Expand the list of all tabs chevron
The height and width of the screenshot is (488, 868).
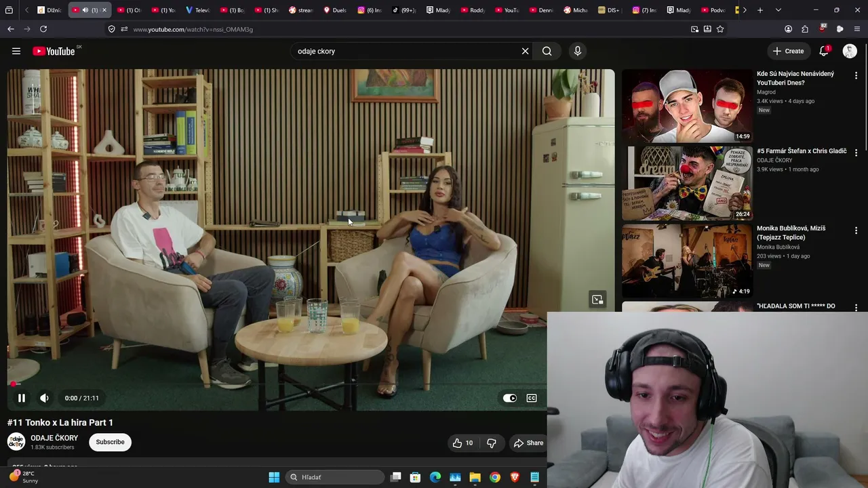click(x=778, y=10)
